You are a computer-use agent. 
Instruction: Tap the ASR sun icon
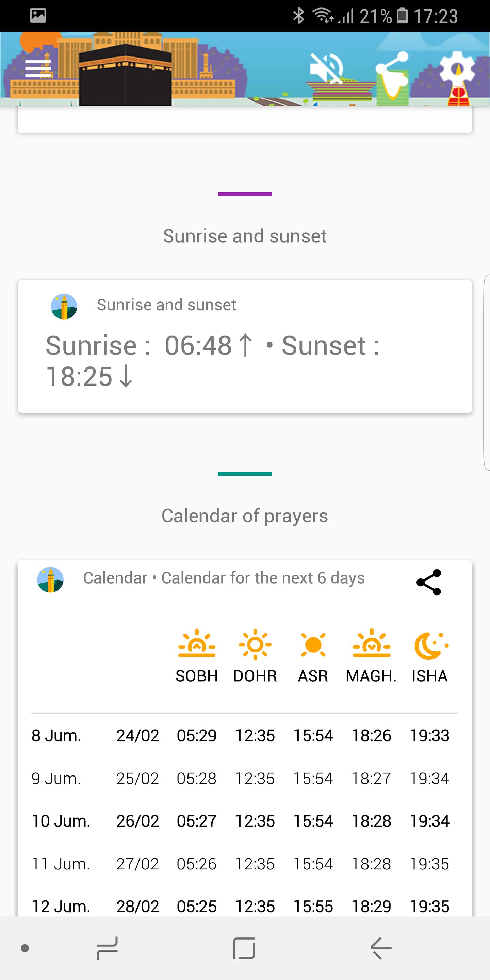tap(313, 645)
